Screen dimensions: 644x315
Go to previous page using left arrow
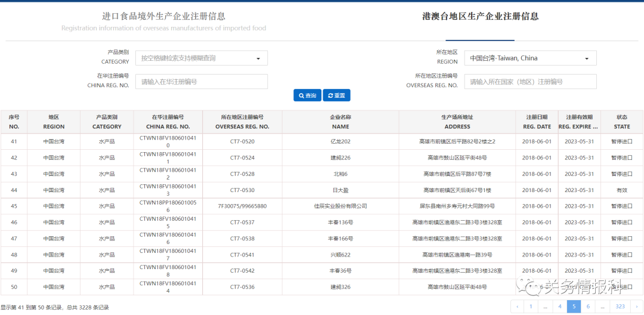pyautogui.click(x=516, y=307)
